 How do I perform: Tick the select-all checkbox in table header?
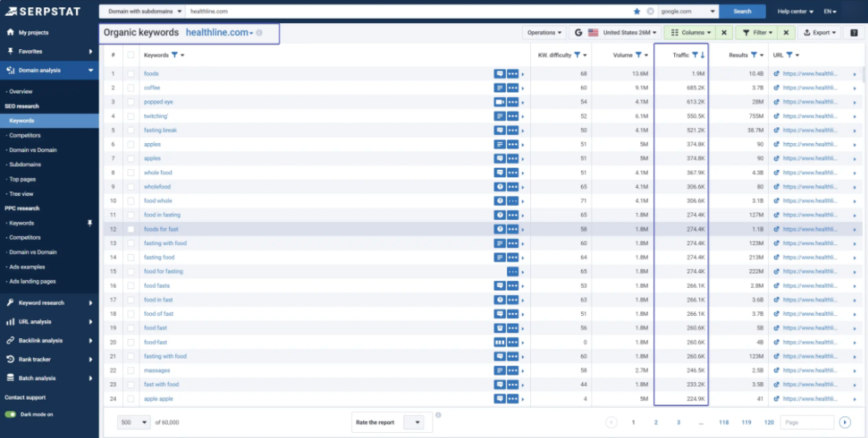pyautogui.click(x=130, y=55)
